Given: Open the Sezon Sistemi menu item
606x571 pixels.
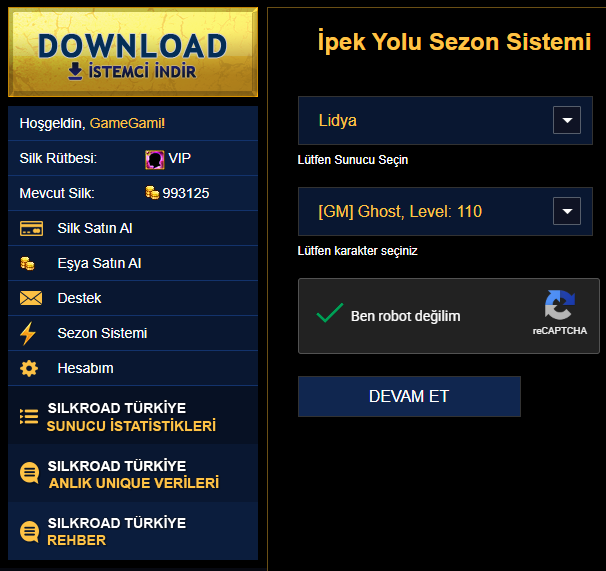Looking at the screenshot, I should point(133,333).
